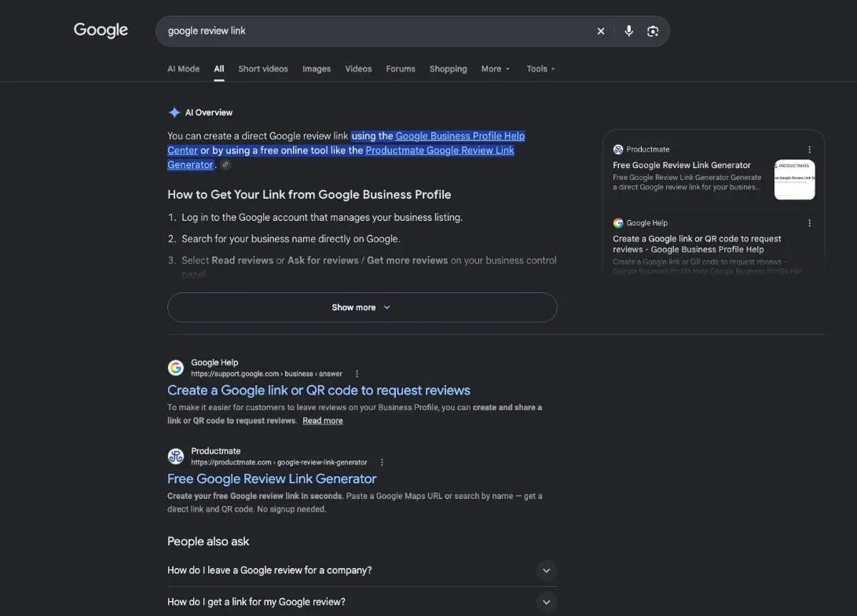Click the AI Overview sparkle icon
857x616 pixels.
174,112
